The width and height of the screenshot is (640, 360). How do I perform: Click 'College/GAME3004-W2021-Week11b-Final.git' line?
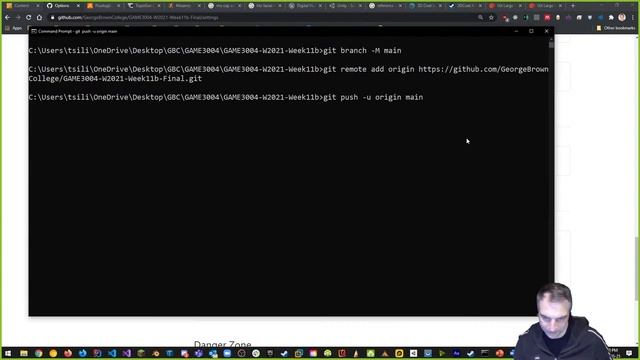115,79
